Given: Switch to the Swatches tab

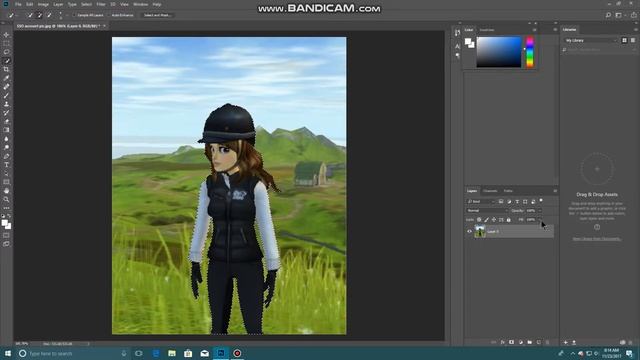Looking at the screenshot, I should click(x=487, y=30).
